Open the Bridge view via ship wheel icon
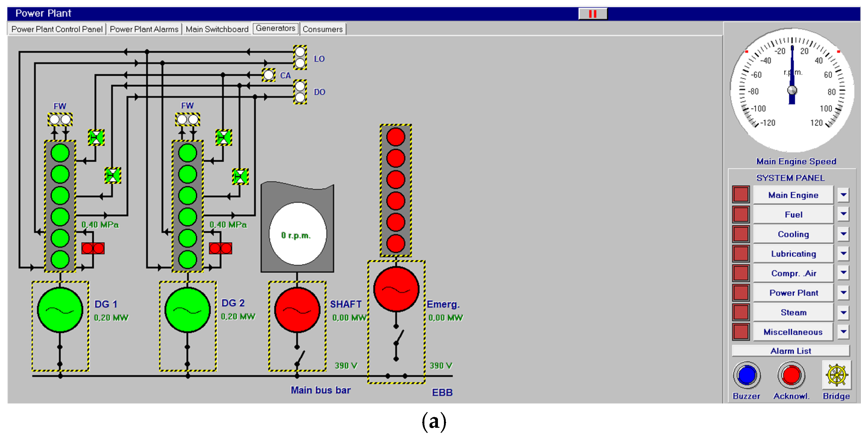 coord(836,375)
